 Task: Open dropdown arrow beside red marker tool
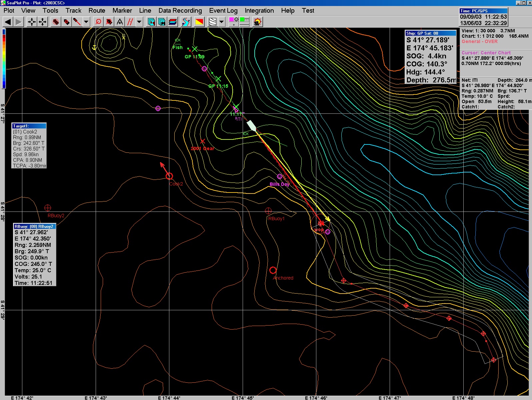pyautogui.click(x=86, y=22)
